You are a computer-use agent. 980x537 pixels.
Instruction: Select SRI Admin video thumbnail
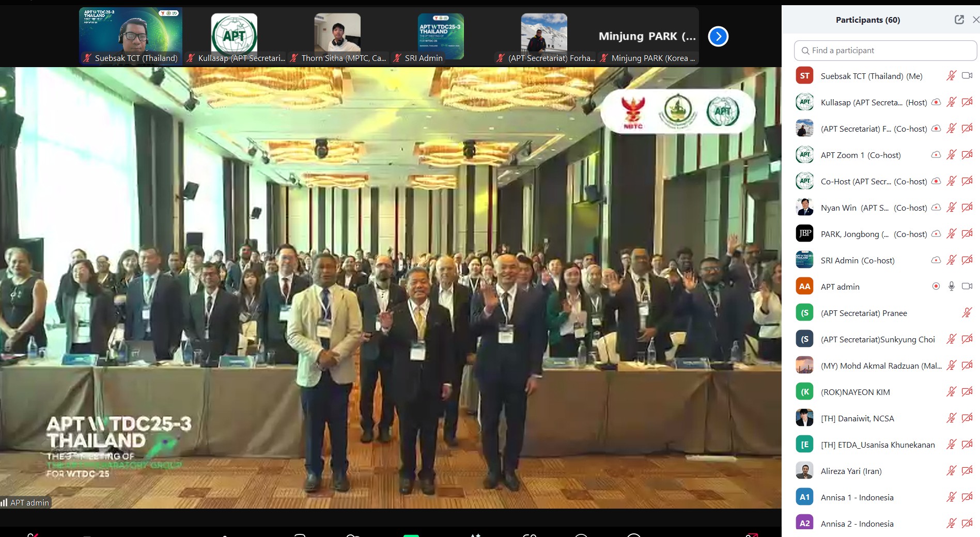(x=441, y=36)
